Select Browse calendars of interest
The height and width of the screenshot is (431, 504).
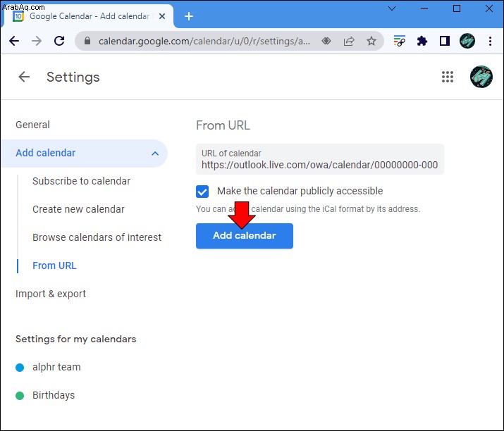point(97,237)
